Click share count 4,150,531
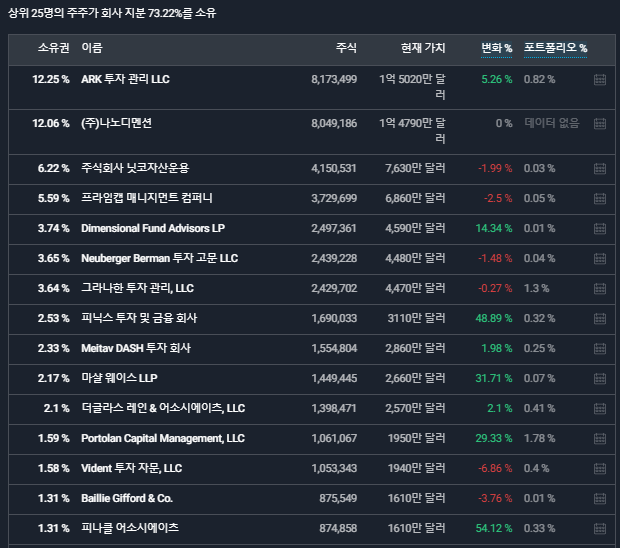Screen dimensions: 620x548 point(334,168)
